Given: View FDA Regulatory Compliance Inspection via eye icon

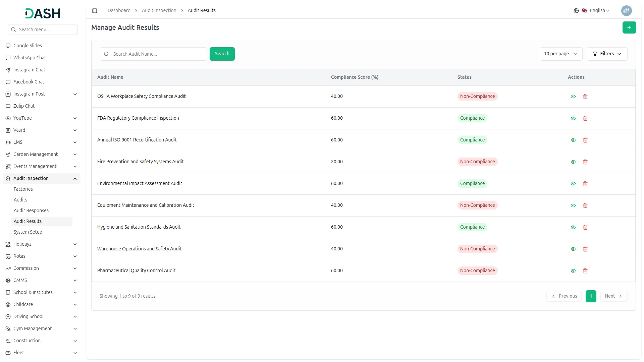Looking at the screenshot, I should [573, 118].
